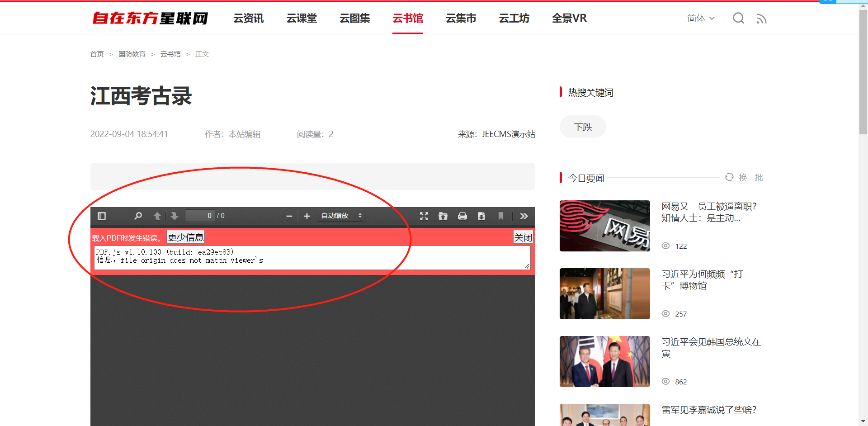This screenshot has height=426, width=868.
Task: Print the PDF document
Action: [x=462, y=216]
